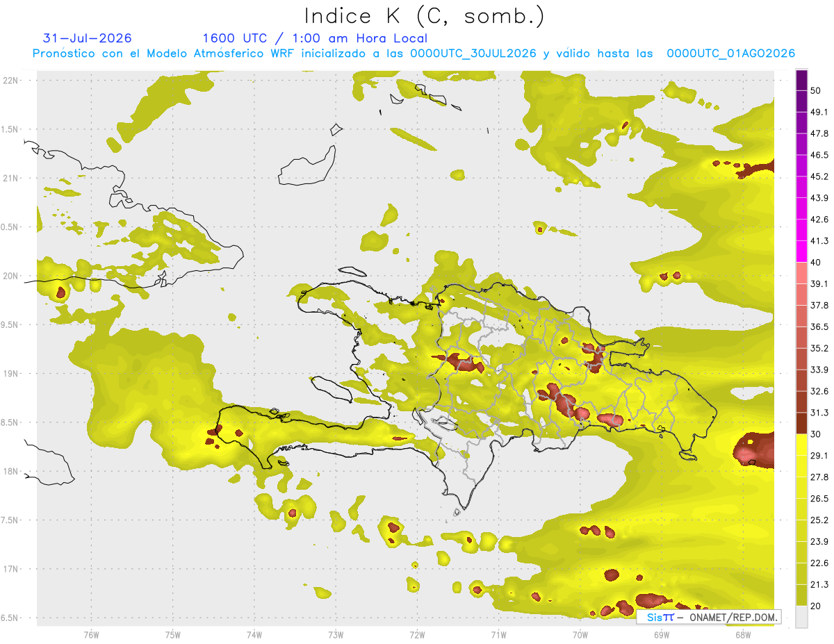
Task: Pick the bright yellow swatch between 29.1 and 30
Action: (x=801, y=445)
